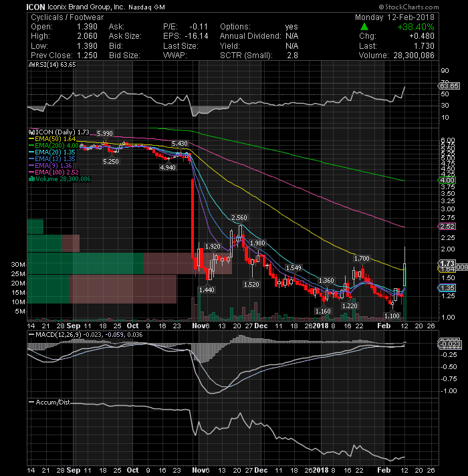Click the Options: yes value

(x=259, y=27)
